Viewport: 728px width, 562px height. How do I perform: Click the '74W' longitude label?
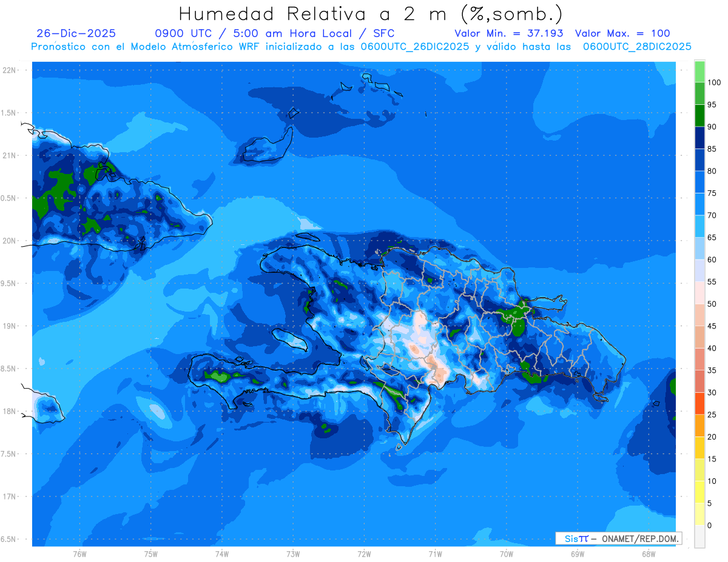(x=222, y=554)
